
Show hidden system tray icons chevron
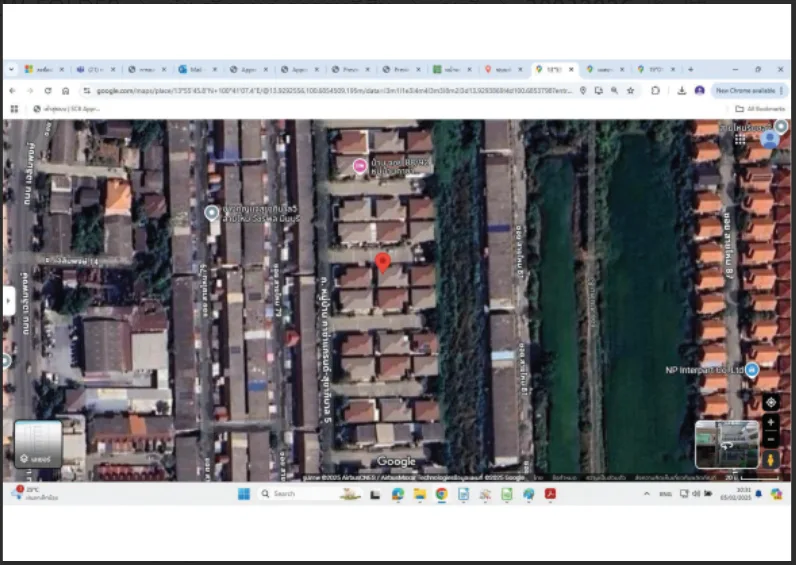coord(646,493)
